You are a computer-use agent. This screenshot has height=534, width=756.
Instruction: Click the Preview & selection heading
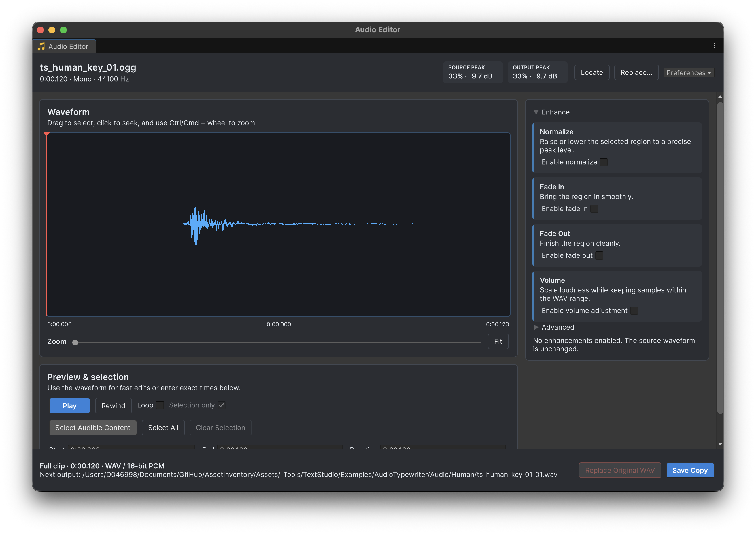tap(88, 377)
